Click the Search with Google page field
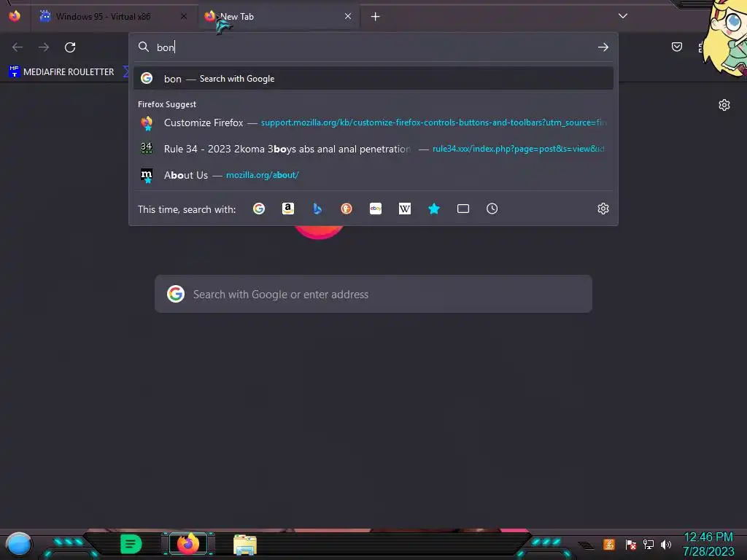 (373, 295)
